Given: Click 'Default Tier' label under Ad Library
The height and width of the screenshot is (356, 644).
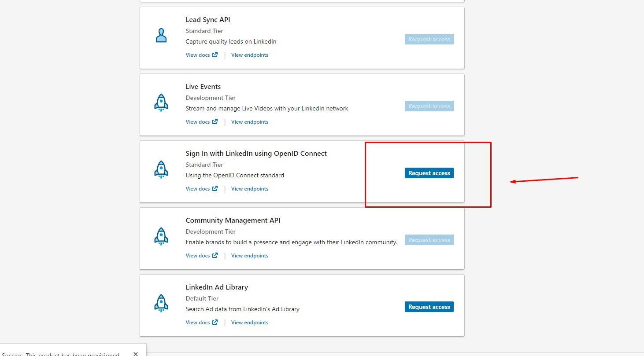Looking at the screenshot, I should coord(202,298).
